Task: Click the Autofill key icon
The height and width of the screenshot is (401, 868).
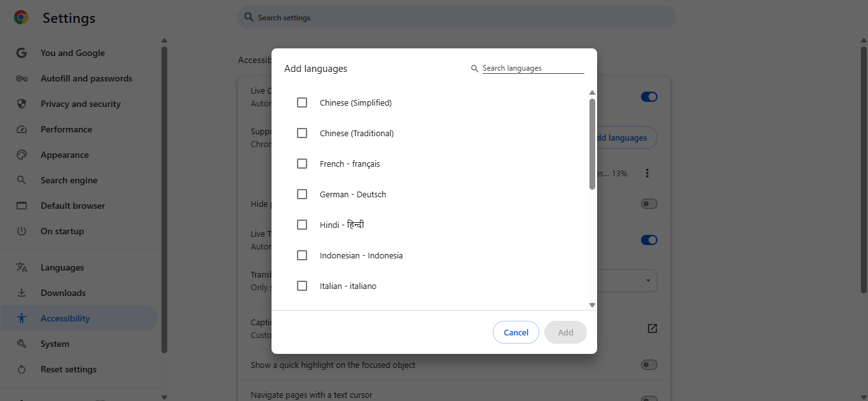Action: click(22, 78)
